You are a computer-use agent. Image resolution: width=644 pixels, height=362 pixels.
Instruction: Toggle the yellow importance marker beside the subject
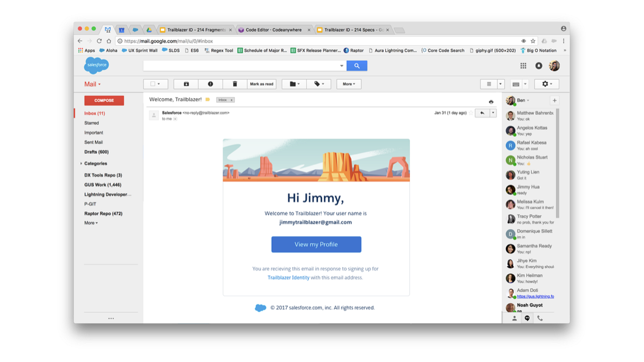tap(208, 100)
